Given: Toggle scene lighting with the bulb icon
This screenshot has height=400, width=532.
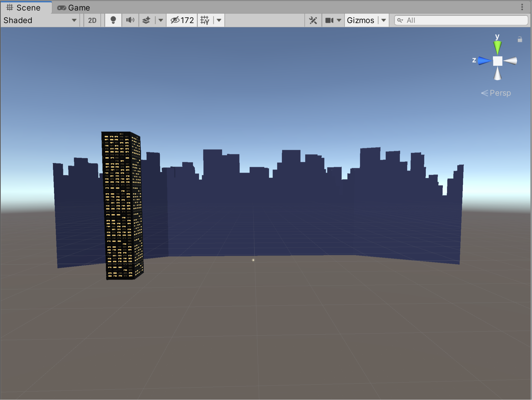Looking at the screenshot, I should (113, 20).
